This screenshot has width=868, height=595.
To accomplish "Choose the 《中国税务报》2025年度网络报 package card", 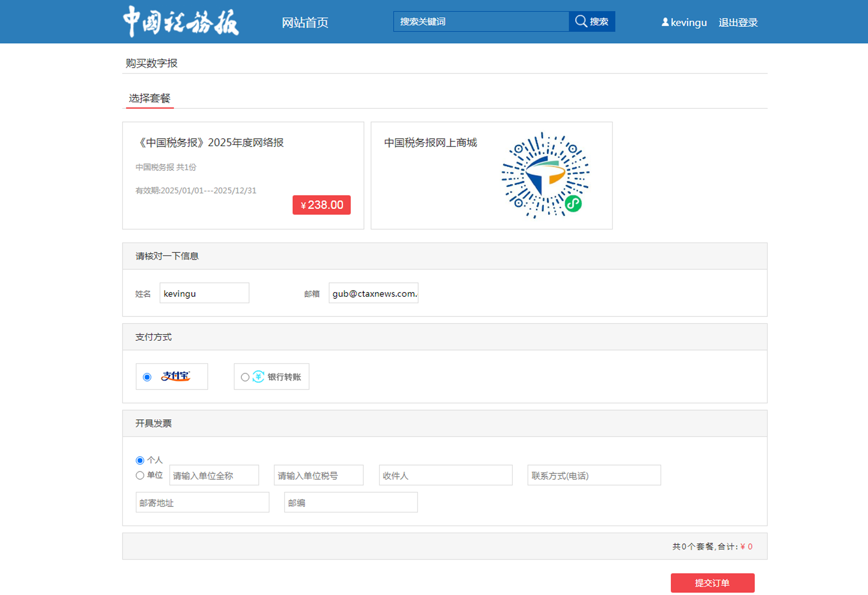I will (x=243, y=176).
